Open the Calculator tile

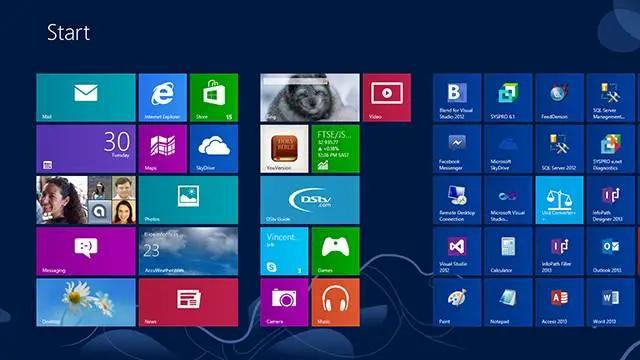tap(508, 251)
